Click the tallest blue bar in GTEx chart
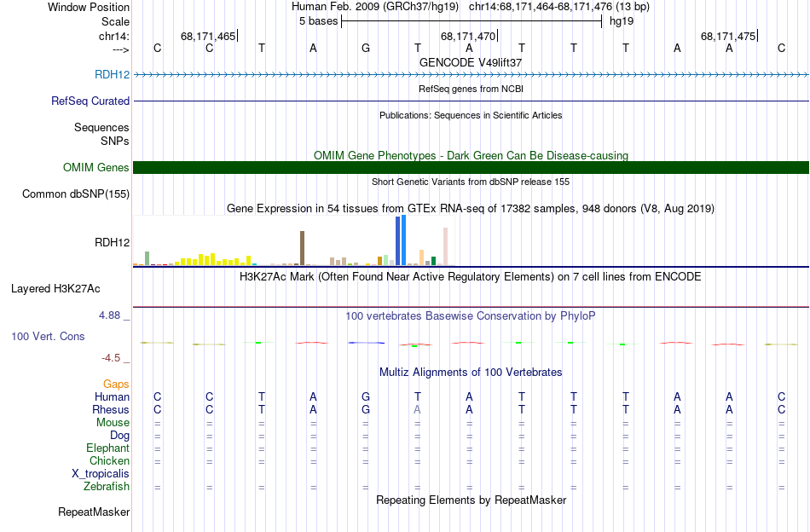Screen dimensions: 810x532 click(x=403, y=240)
